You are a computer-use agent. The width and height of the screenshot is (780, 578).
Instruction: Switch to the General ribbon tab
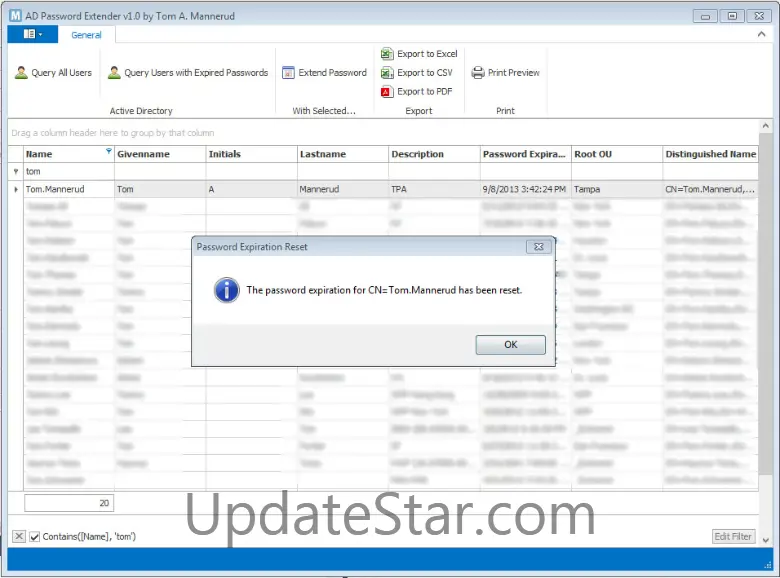[x=86, y=35]
